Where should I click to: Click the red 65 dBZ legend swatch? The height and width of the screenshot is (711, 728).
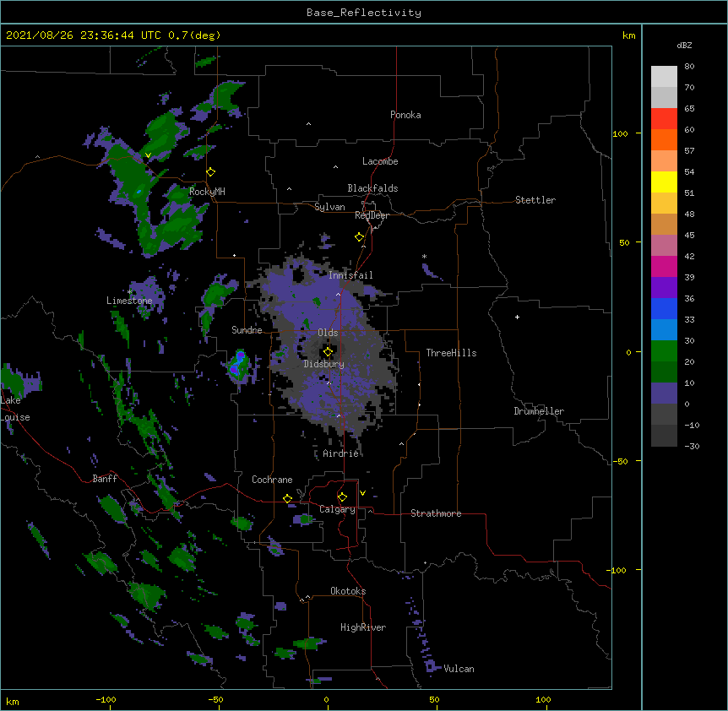[x=664, y=119]
